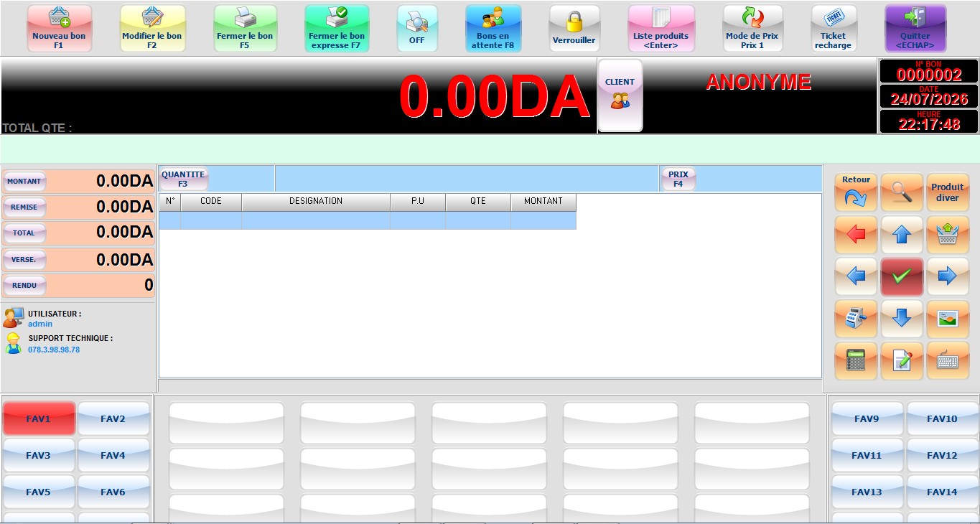Click the blue down arrow button
The width and height of the screenshot is (980, 524).
(902, 319)
